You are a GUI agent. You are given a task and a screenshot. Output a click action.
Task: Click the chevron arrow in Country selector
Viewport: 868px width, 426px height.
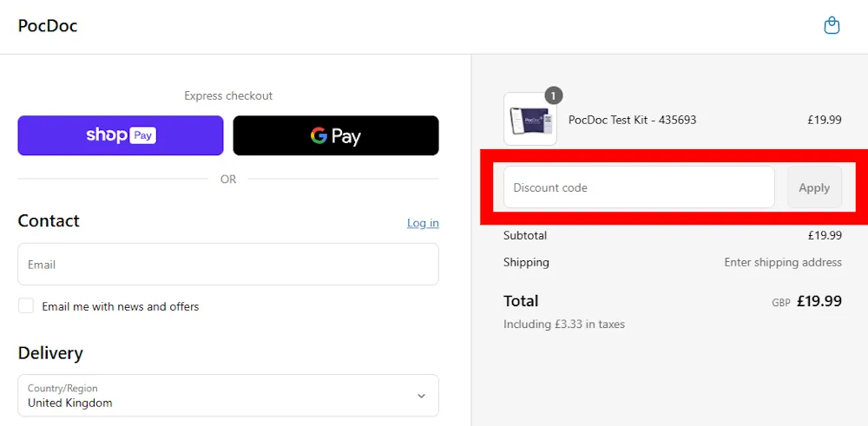tap(421, 396)
